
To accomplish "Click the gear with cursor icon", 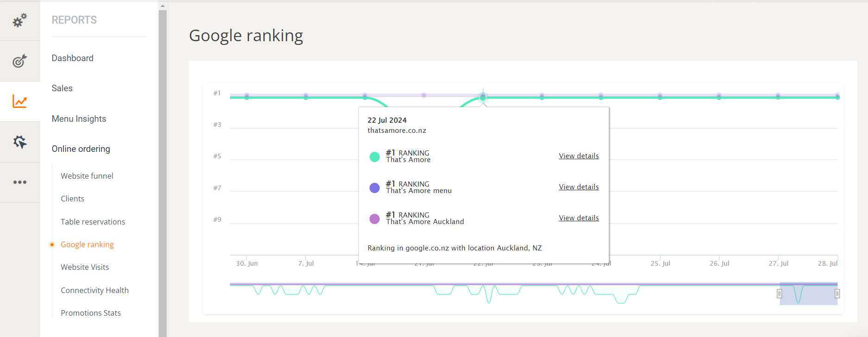I will click(x=19, y=142).
